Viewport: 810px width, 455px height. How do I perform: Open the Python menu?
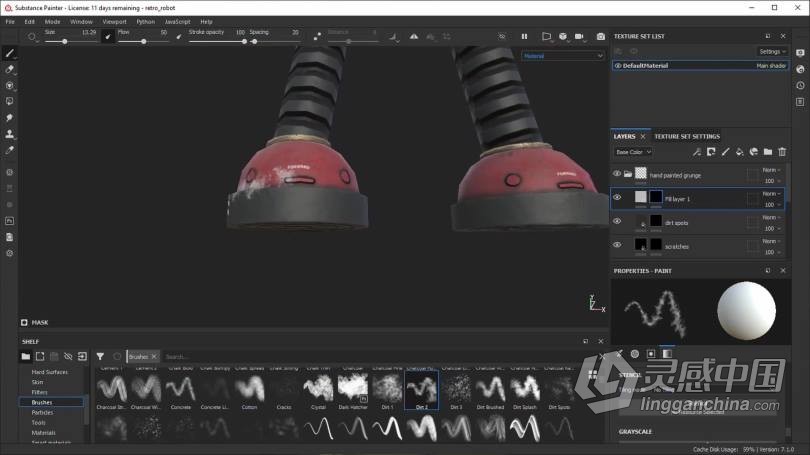click(x=146, y=22)
